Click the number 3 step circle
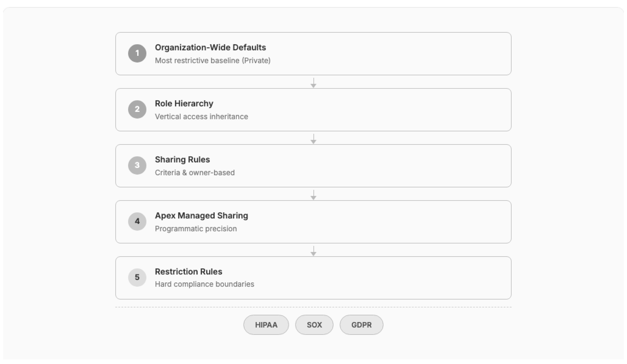 [137, 165]
